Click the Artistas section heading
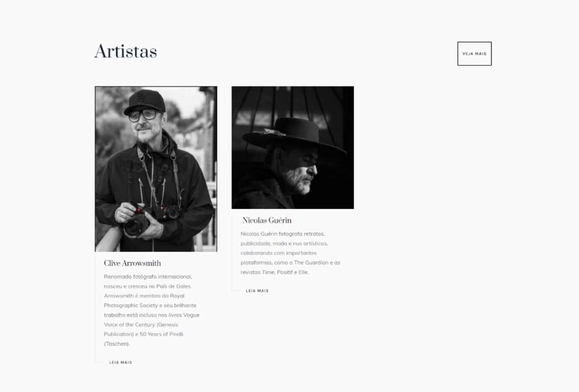This screenshot has width=579, height=392. click(126, 51)
